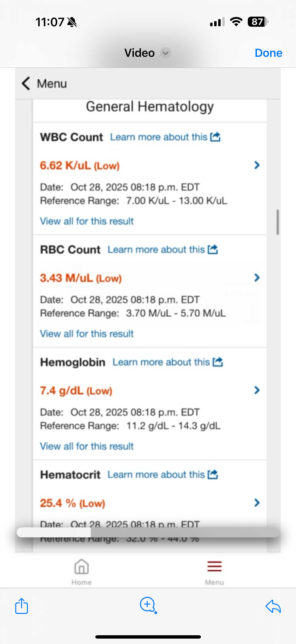Tap the share icon at bottom left
Screen dimensions: 296x644
(x=22, y=606)
